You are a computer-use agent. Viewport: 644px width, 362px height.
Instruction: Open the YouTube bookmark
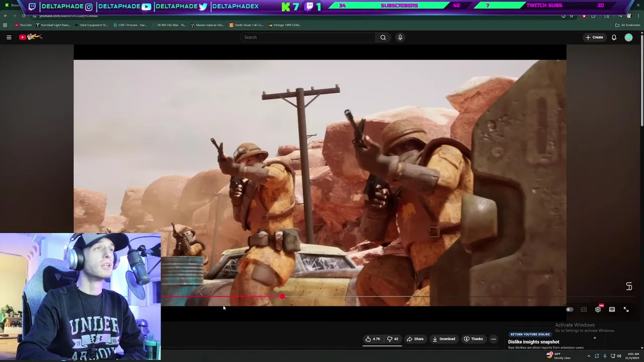[x=23, y=25]
